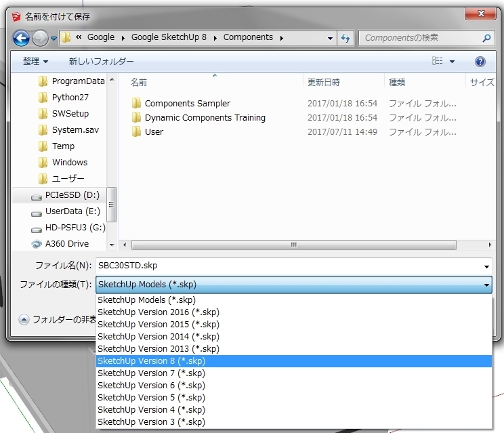Close the save dialog window

480,14
